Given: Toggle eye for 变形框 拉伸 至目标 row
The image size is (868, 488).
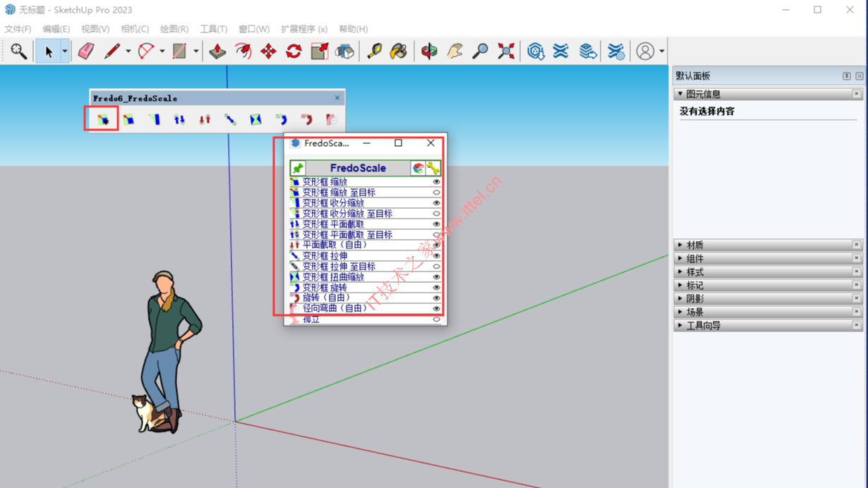Looking at the screenshot, I should pyautogui.click(x=436, y=267).
